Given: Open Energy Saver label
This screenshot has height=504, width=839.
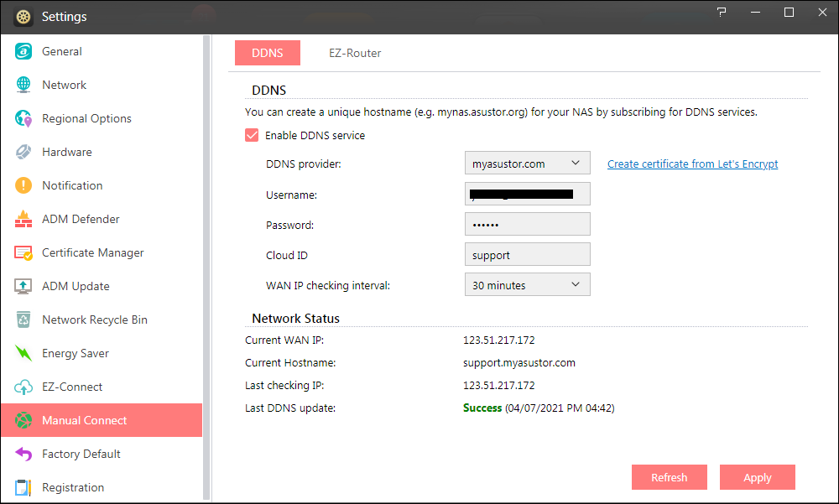Looking at the screenshot, I should coord(76,353).
